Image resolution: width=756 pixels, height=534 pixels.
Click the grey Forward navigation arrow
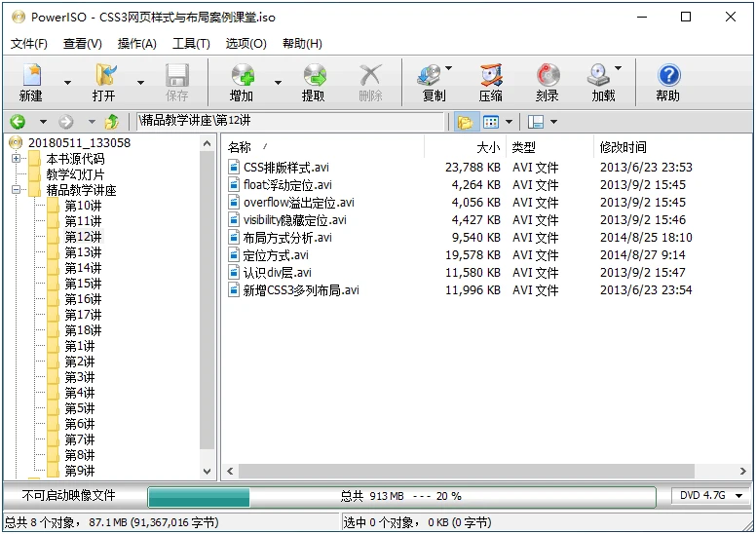point(66,122)
